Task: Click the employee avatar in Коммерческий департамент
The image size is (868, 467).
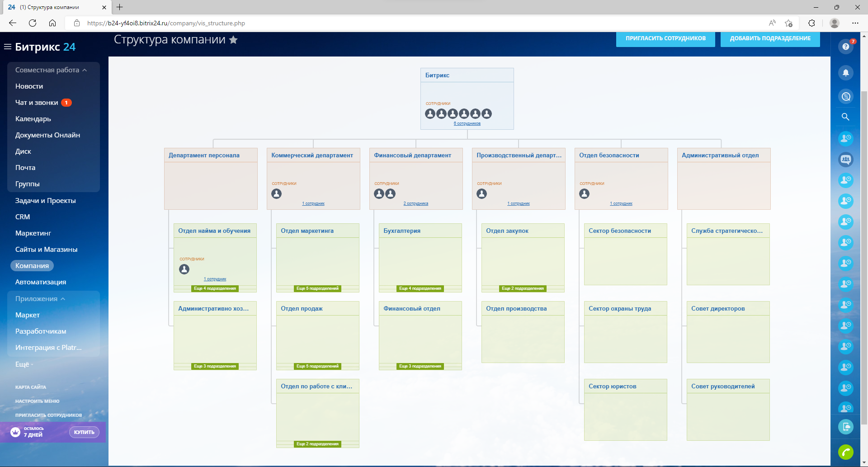Action: click(x=277, y=194)
